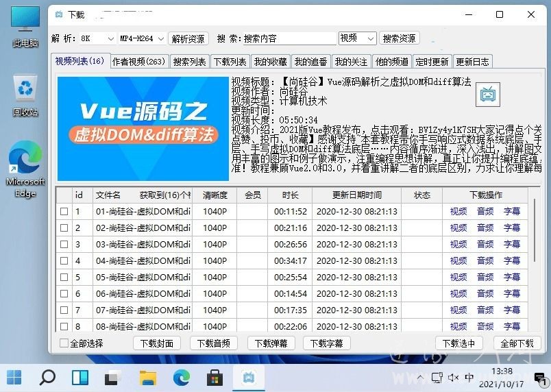Click the 下载封面 button

click(157, 343)
